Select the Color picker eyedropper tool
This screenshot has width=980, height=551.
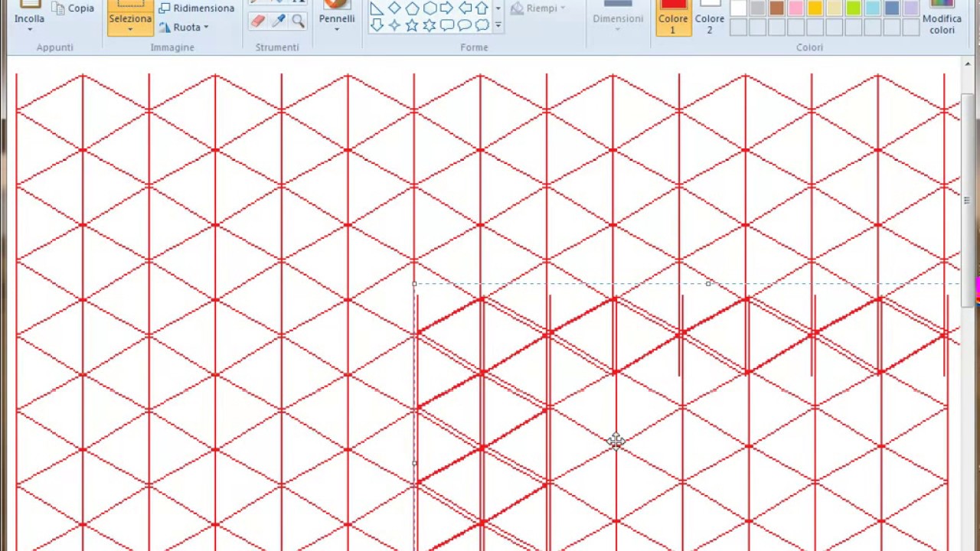pyautogui.click(x=279, y=21)
